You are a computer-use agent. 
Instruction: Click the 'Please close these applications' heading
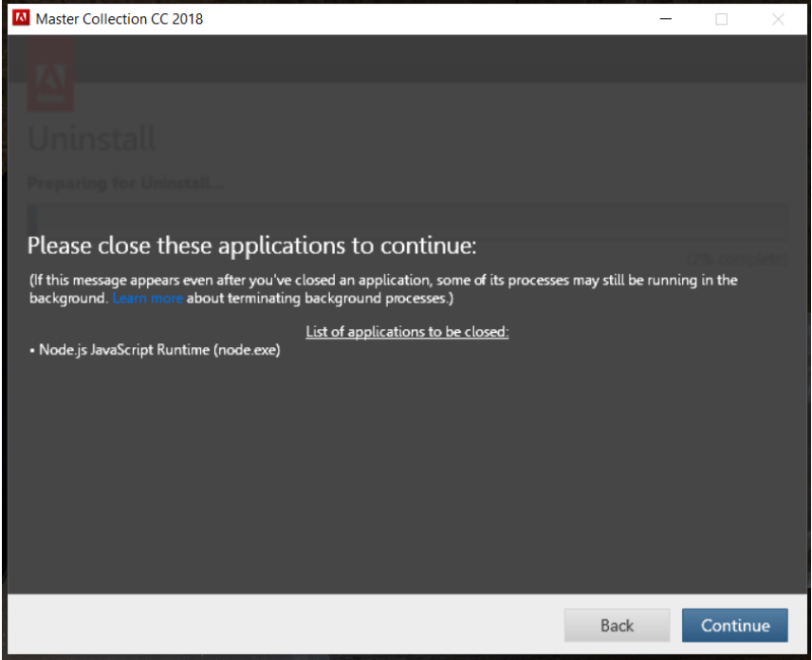point(251,246)
